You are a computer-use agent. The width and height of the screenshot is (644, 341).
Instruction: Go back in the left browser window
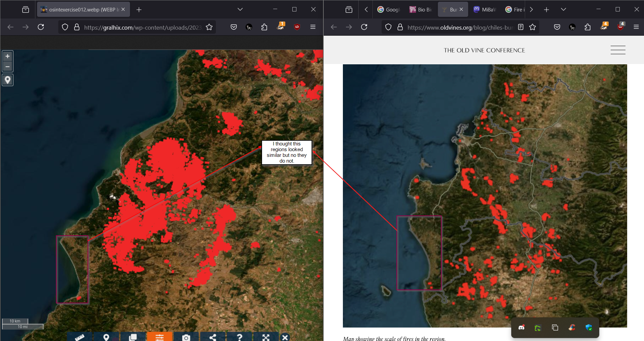pyautogui.click(x=10, y=27)
